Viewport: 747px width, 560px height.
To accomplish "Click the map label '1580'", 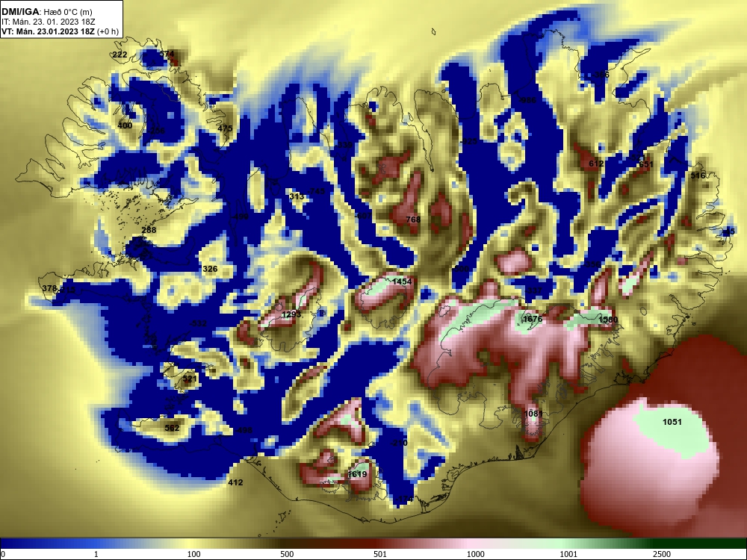I will 608,320.
